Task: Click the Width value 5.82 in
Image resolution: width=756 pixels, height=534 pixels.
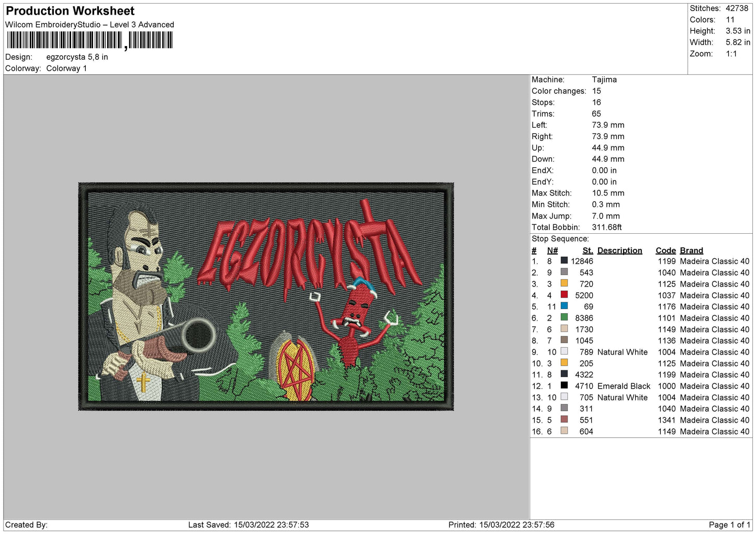Action: coord(738,42)
